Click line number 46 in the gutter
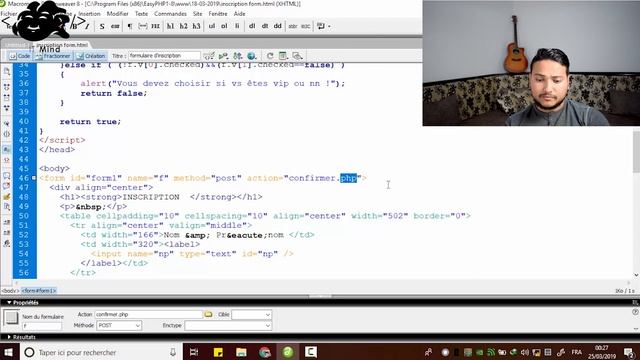The image size is (640, 360). 24,178
